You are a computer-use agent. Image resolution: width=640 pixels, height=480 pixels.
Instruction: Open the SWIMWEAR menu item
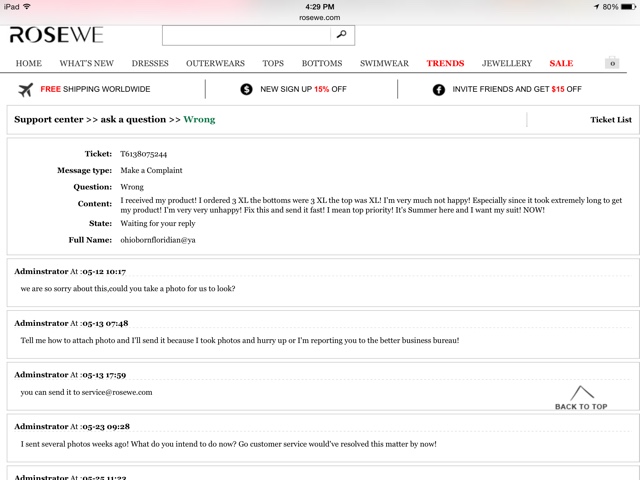384,63
